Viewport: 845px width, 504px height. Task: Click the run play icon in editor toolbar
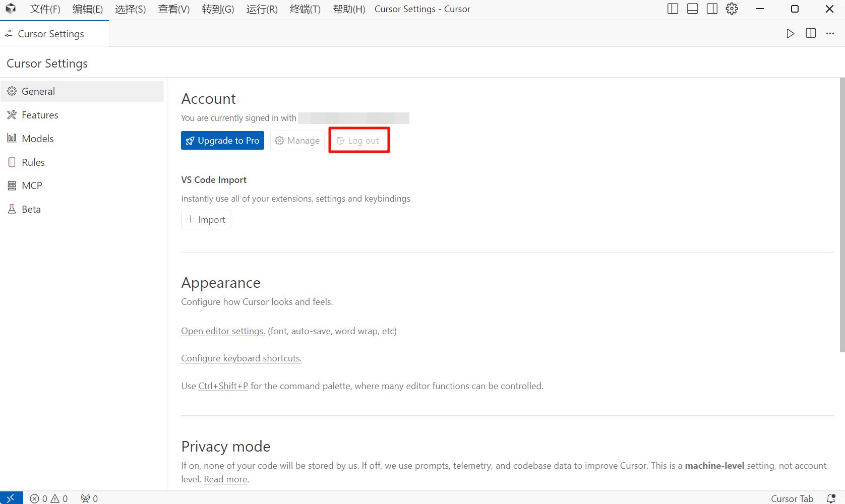click(791, 33)
